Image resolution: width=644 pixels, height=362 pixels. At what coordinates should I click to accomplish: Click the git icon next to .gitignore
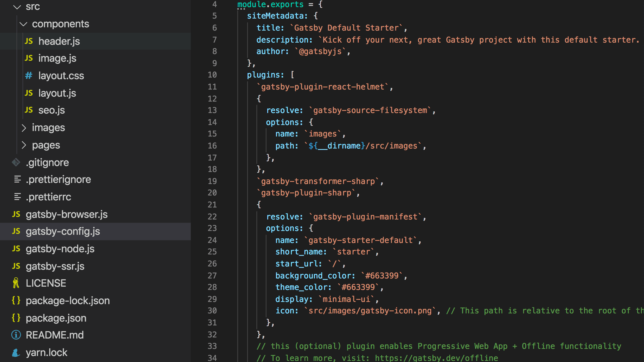[16, 162]
